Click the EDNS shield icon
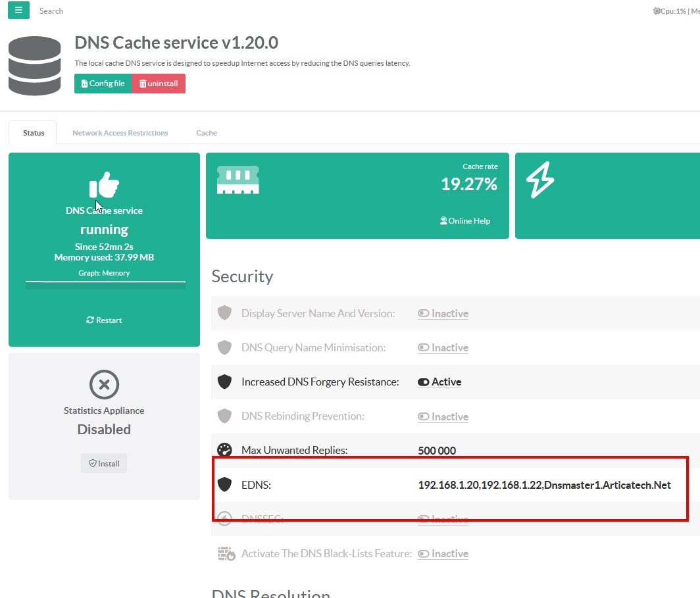 [225, 485]
